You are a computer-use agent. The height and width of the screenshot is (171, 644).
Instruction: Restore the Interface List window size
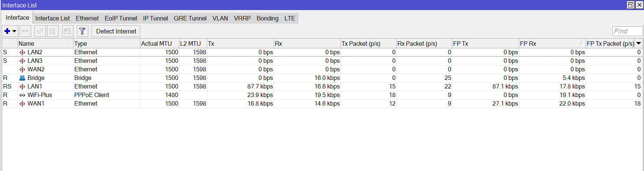pos(631,5)
